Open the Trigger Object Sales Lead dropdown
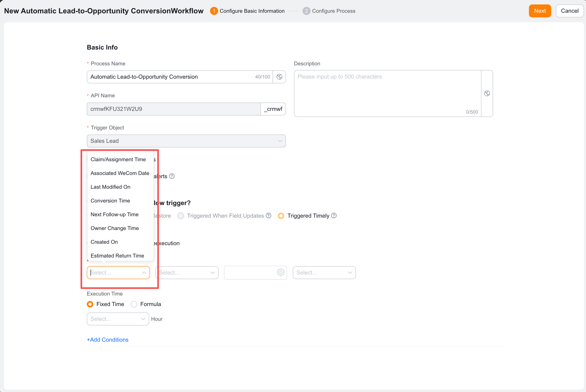Screen dimensions: 586x392 (186, 141)
